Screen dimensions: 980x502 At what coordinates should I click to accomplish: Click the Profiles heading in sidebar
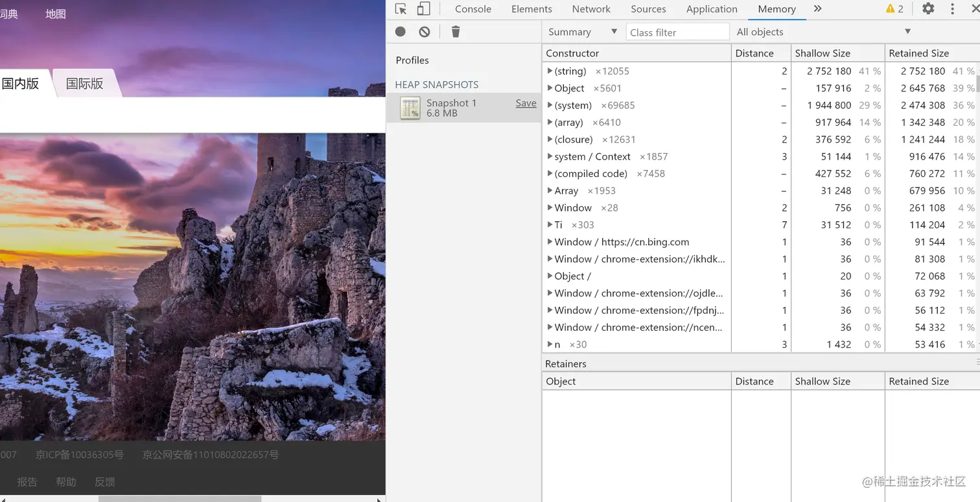click(412, 60)
